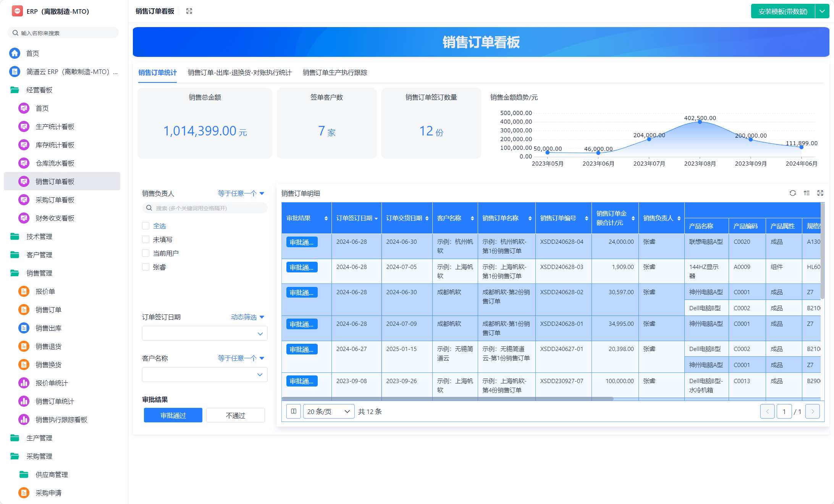Open 首页 home icon in sidebar
The width and height of the screenshot is (834, 504).
tap(15, 53)
